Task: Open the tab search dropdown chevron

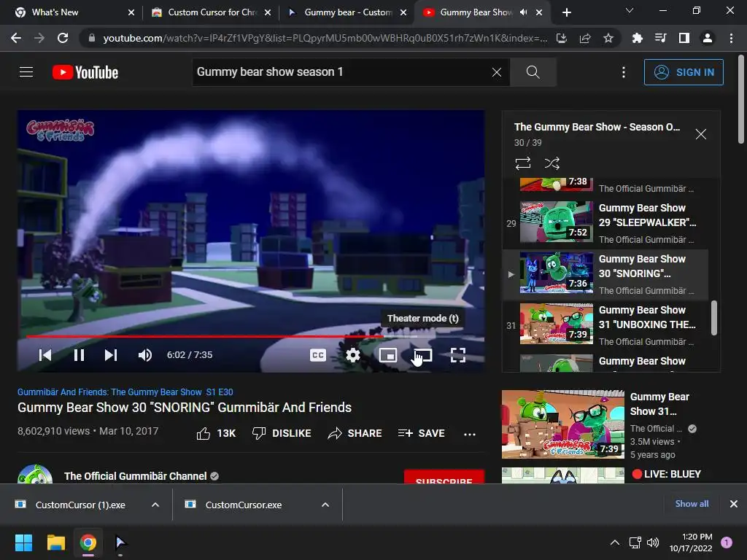Action: (630, 10)
